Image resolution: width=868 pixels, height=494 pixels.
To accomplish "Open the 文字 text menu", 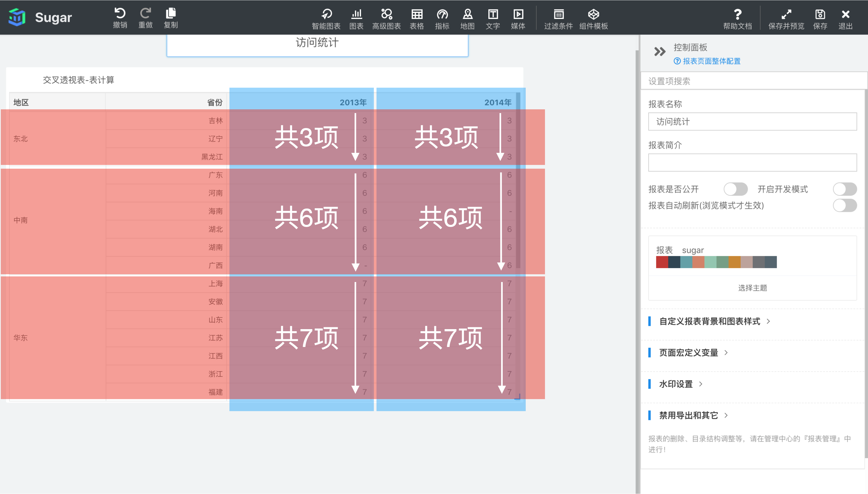I will (493, 19).
